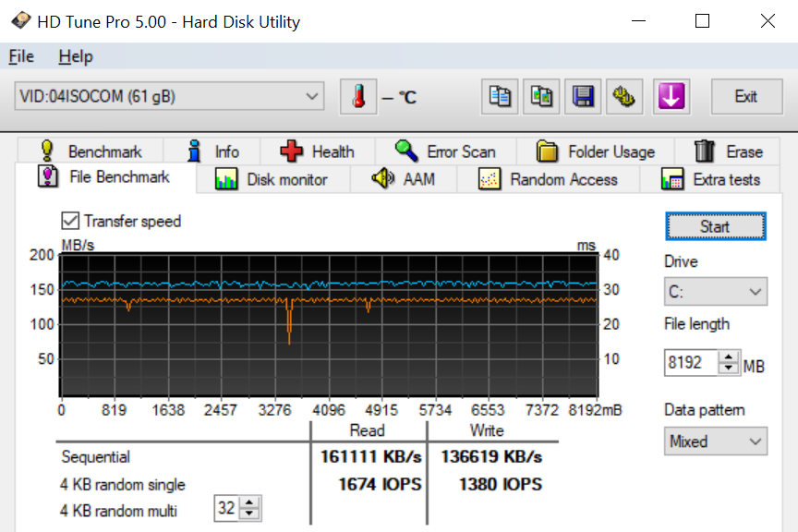
Task: Open the Benchmark tab
Action: point(91,151)
